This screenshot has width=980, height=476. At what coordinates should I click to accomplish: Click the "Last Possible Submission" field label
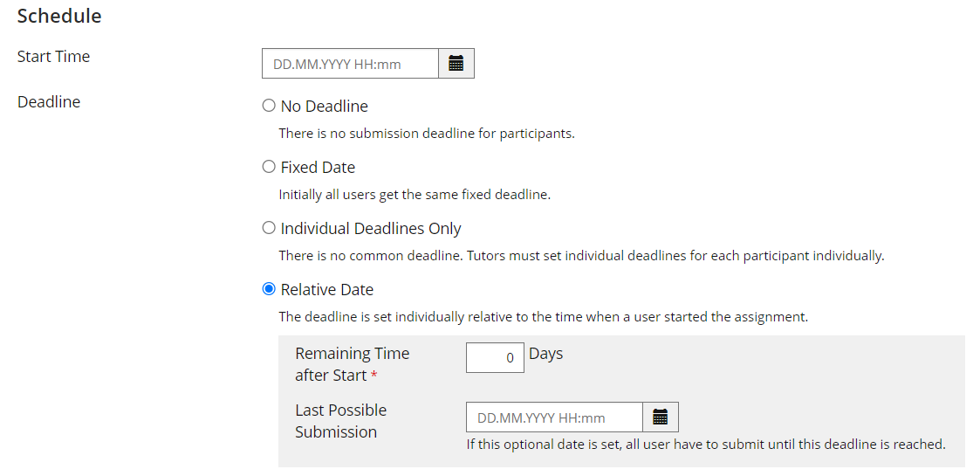[x=339, y=421]
